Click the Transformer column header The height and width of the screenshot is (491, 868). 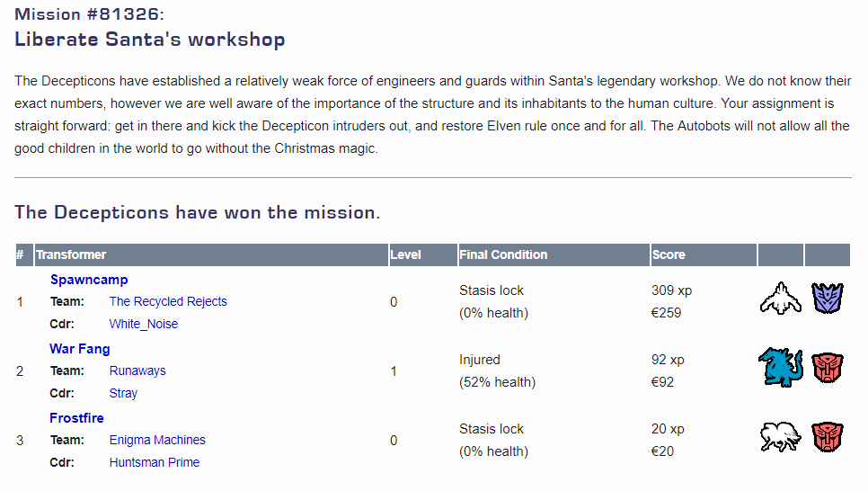pyautogui.click(x=71, y=255)
